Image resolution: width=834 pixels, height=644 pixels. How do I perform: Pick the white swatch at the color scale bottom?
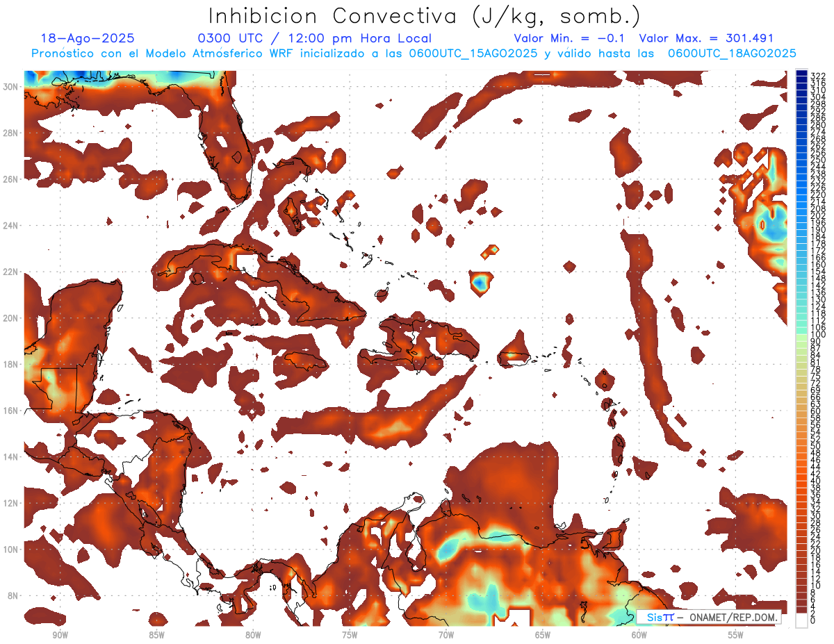(801, 620)
